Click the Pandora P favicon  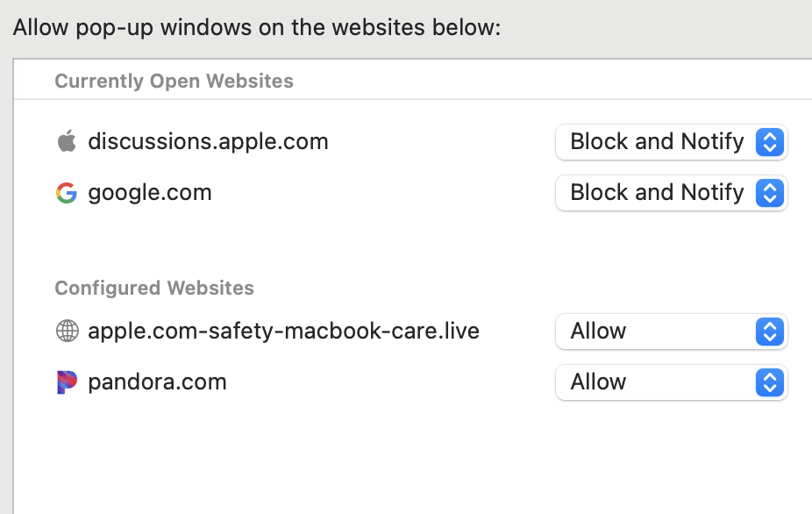[x=67, y=382]
